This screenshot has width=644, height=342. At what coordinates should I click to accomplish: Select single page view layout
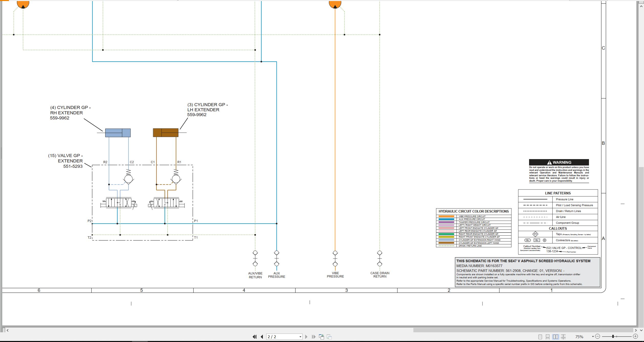[x=540, y=337]
